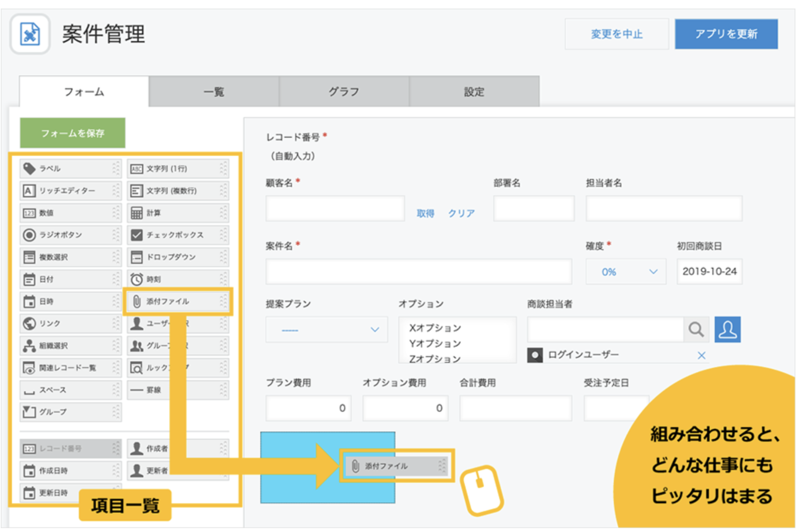Click the アプリを更新 button
804x532 pixels.
pos(726,34)
